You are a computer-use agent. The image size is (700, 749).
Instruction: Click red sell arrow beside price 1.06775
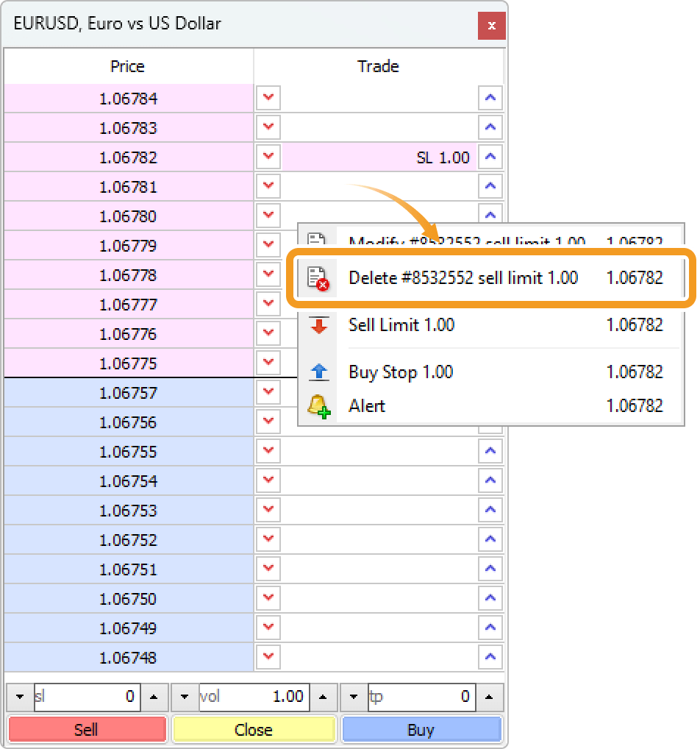(x=268, y=363)
